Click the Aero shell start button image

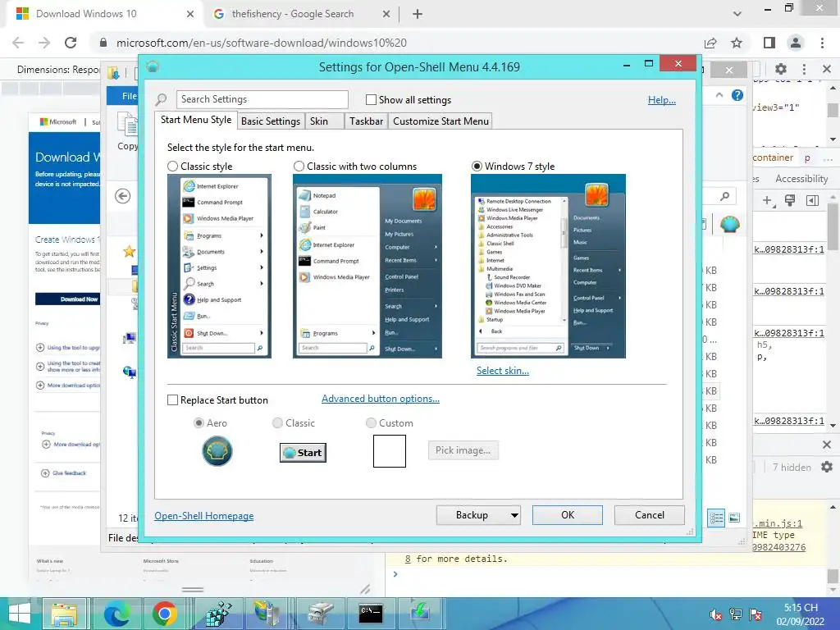pos(217,451)
